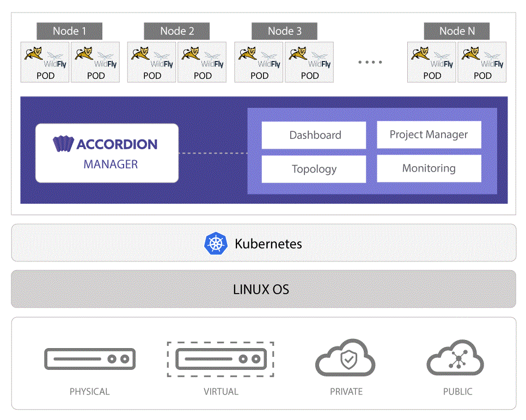The height and width of the screenshot is (420, 526).
Task: Select the second POD under Node 1
Action: [x=95, y=62]
